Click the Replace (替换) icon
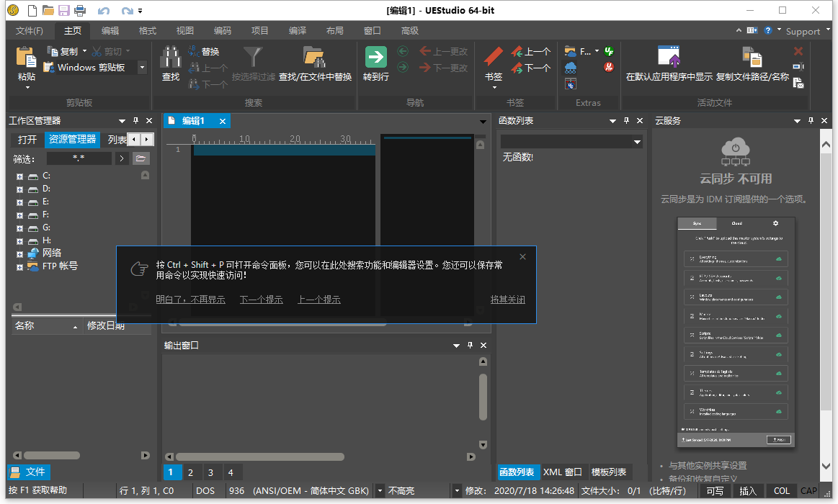Screen dimensions: 838x504 (x=193, y=51)
